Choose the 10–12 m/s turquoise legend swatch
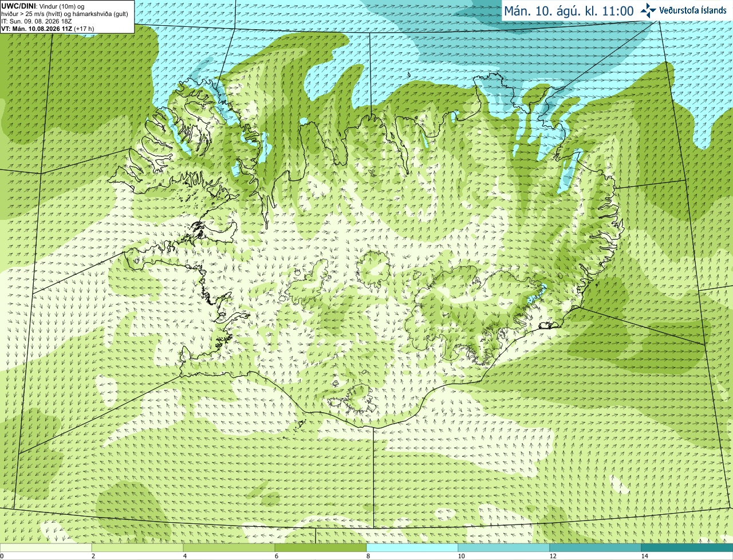733x560 pixels. [504, 548]
